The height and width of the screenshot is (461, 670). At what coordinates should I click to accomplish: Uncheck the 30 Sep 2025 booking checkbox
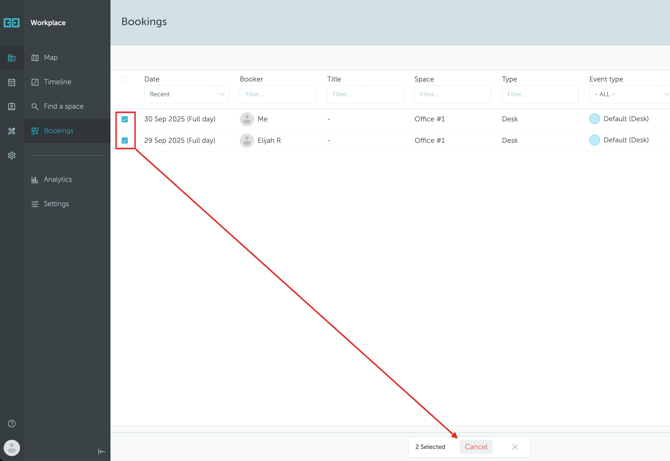[125, 119]
